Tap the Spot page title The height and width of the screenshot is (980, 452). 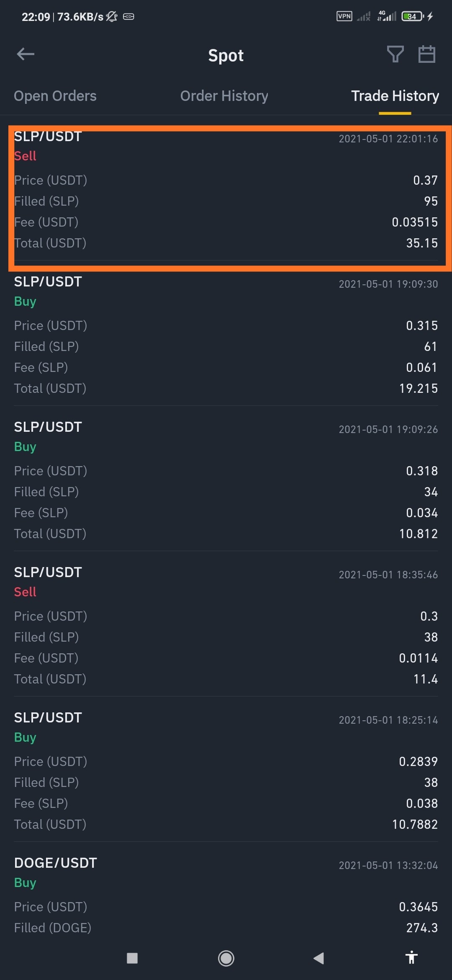point(226,55)
